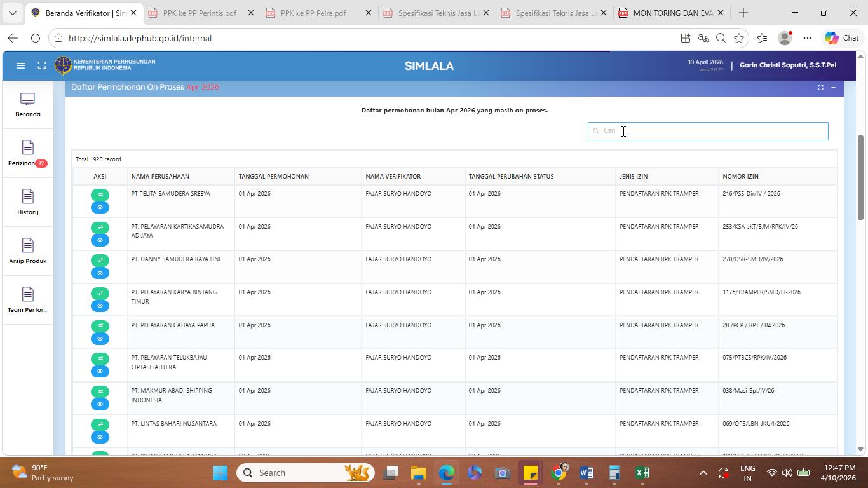Click green process button for PELAYARAN CAHAYA PAPUA
The width and height of the screenshot is (868, 488).
[x=100, y=325]
